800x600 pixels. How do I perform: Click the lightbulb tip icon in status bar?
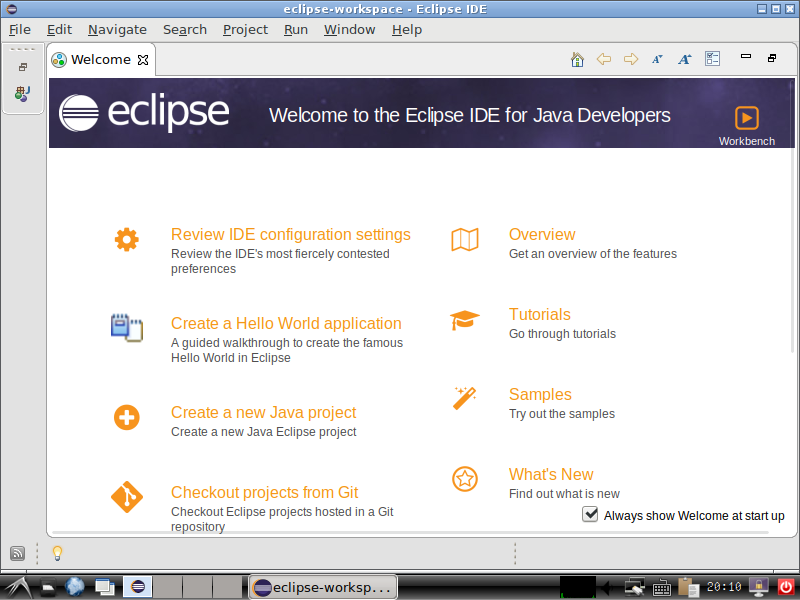point(58,553)
